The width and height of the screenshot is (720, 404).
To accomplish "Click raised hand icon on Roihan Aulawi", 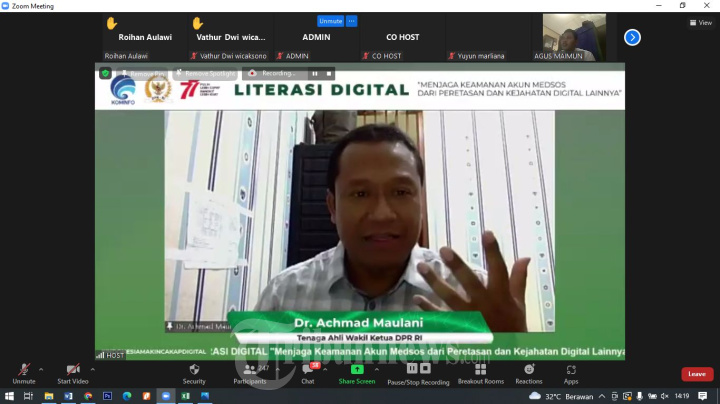I will [112, 23].
